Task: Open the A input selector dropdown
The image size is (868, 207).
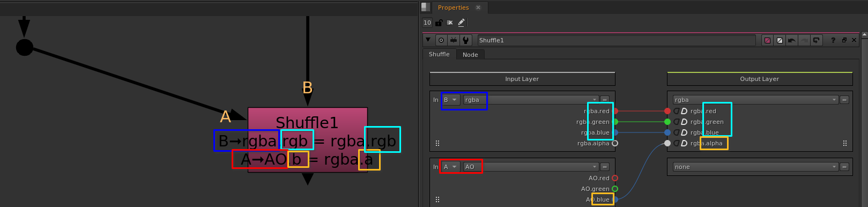Action: (x=451, y=167)
